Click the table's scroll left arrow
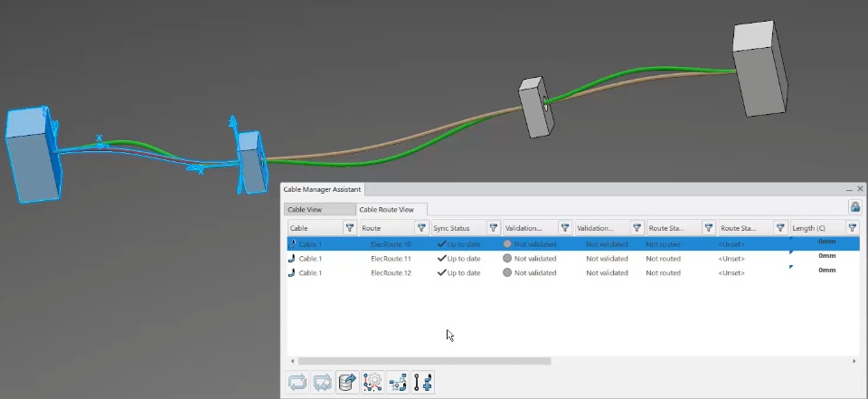The height and width of the screenshot is (399, 868). [x=292, y=361]
